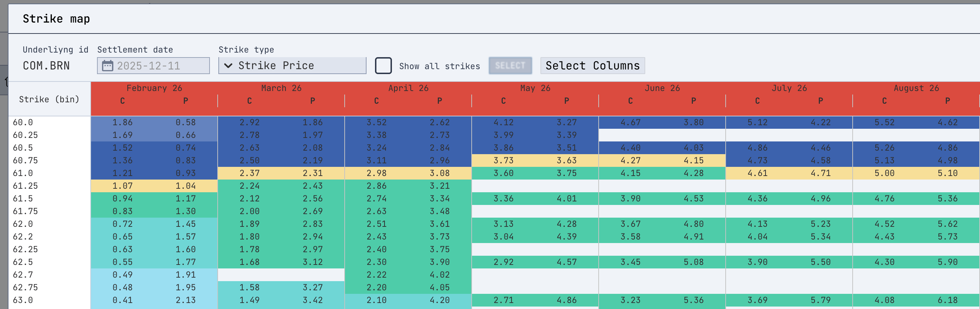Select yellow February call cell 1.07
Viewport: 980px width, 309px height.
pos(122,186)
